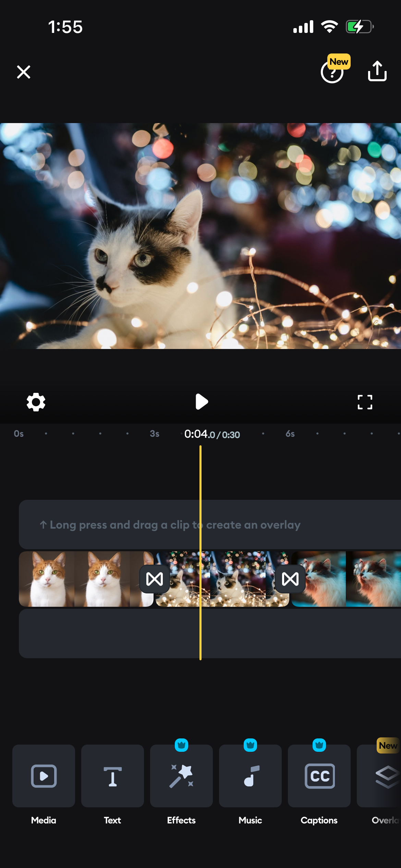Tap the battery charging status icon
The height and width of the screenshot is (868, 401).
[360, 27]
